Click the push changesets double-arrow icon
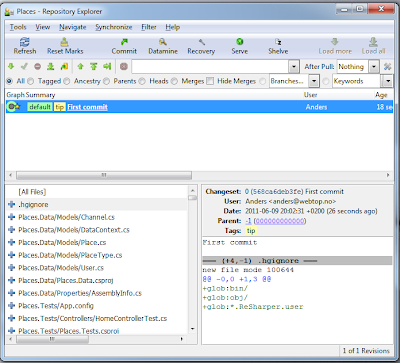This screenshot has width=400, height=363. [93, 66]
